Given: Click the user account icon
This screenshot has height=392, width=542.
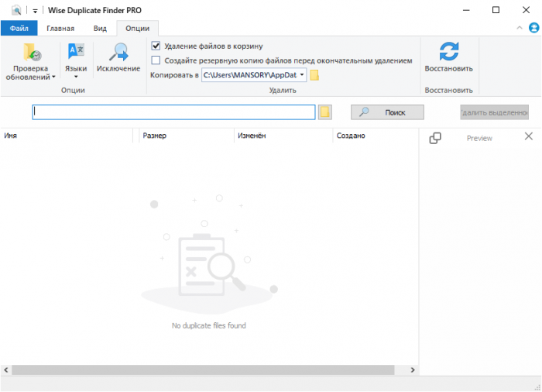Looking at the screenshot, I should pos(533,28).
